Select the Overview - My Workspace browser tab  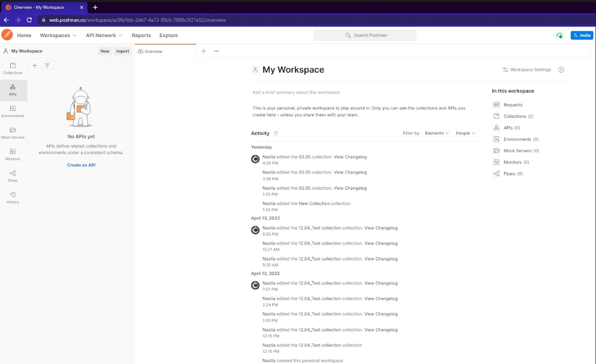pyautogui.click(x=43, y=7)
